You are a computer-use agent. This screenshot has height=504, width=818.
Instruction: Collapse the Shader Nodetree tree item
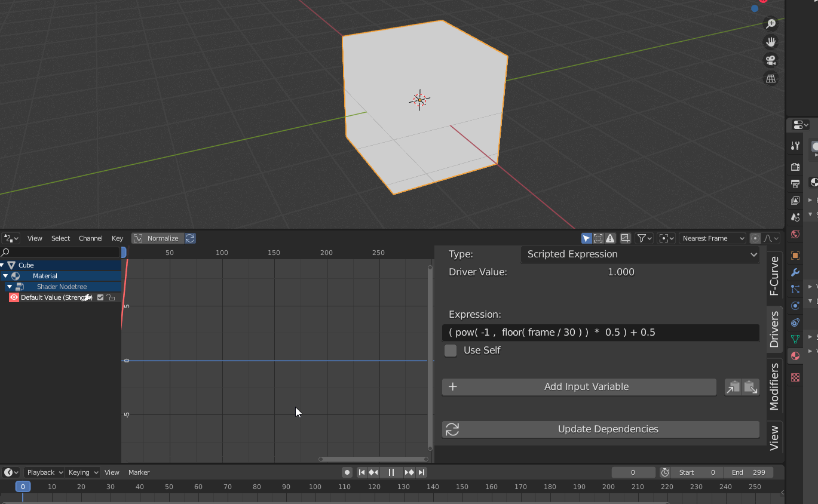[10, 287]
